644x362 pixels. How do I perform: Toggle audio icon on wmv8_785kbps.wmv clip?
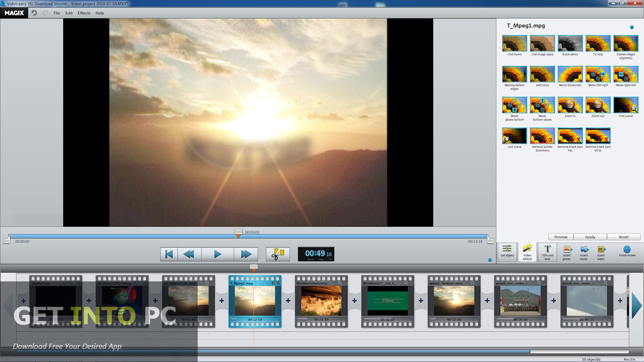pyautogui.click(x=473, y=283)
